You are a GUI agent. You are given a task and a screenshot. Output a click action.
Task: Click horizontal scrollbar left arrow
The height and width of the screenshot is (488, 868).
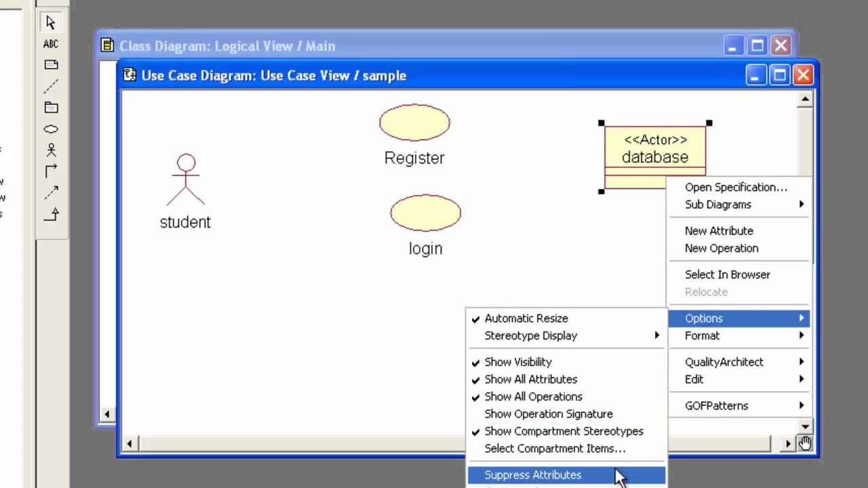(129, 444)
